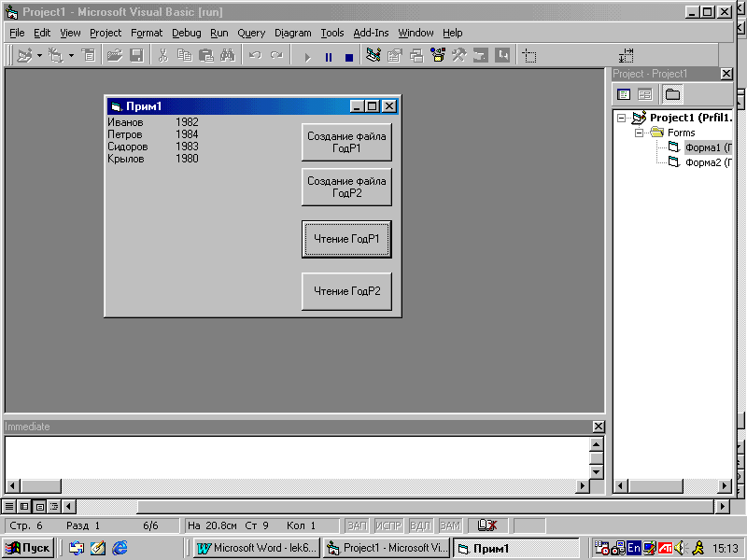Click the Start (run) play button
The height and width of the screenshot is (560, 747).
point(307,57)
